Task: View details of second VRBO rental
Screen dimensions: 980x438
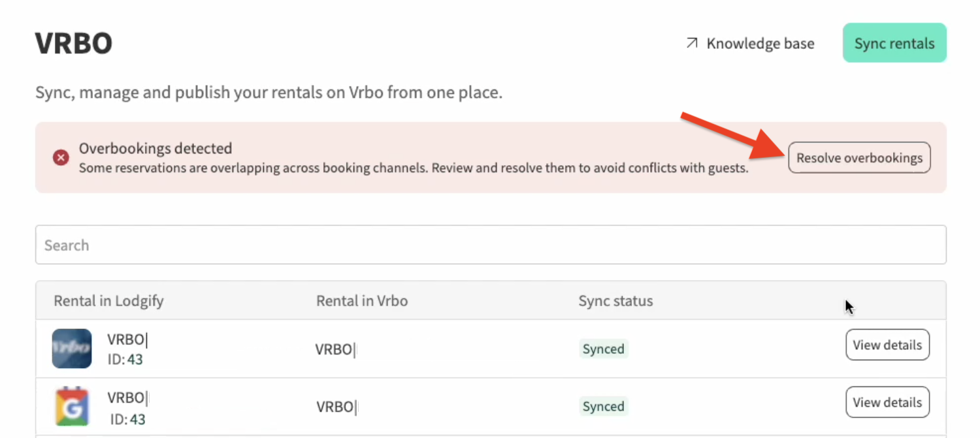Action: coord(887,402)
